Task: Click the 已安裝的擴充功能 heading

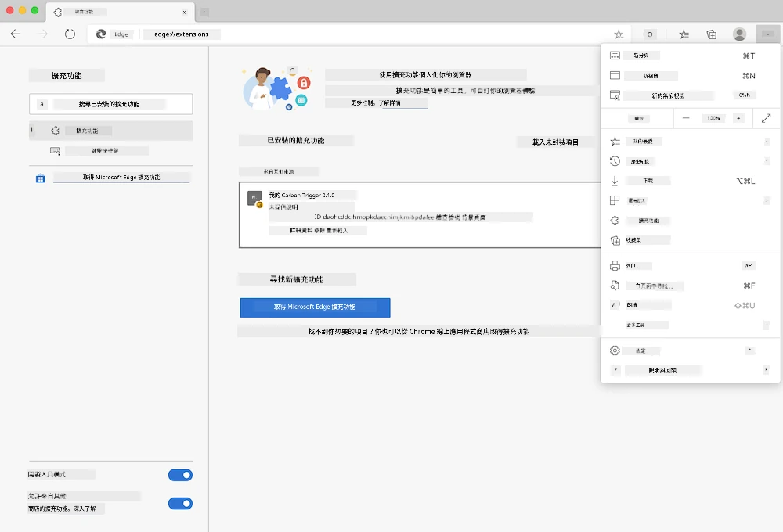Action: [296, 141]
